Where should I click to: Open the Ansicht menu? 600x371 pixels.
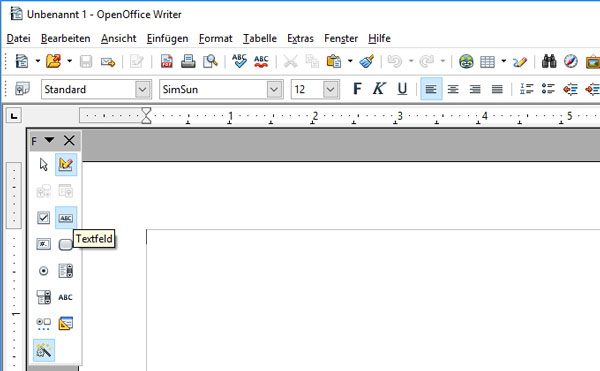tap(118, 38)
